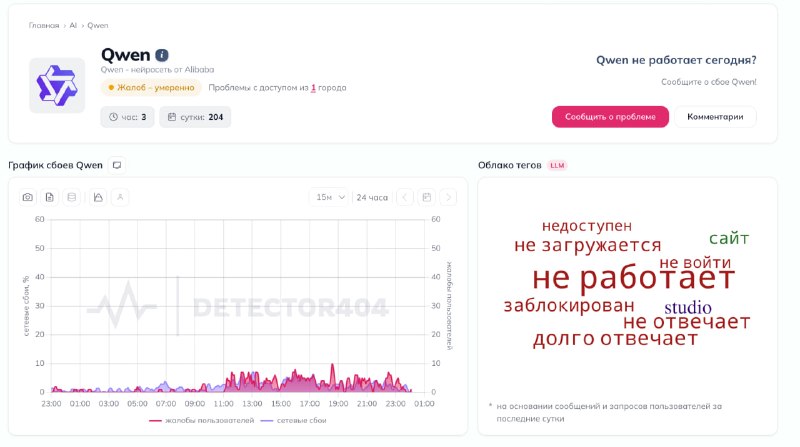Click the 'Qwen не работает сегодня?' heading
This screenshot has height=447, width=800.
coord(676,60)
